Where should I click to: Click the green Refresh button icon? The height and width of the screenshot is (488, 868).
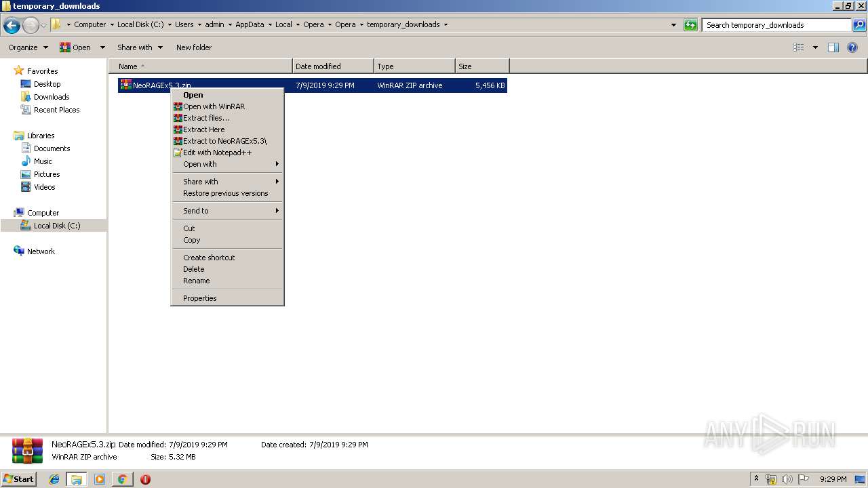[x=690, y=25]
